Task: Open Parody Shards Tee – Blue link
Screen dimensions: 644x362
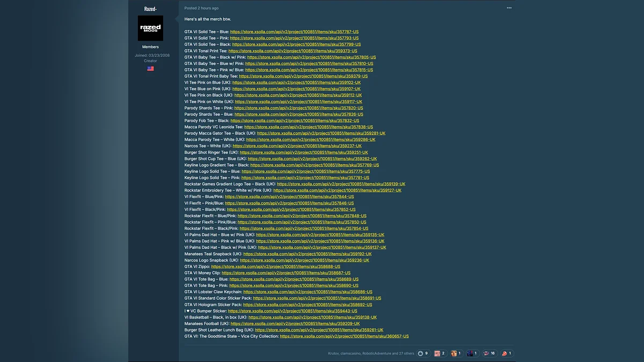Action: tap(298, 114)
